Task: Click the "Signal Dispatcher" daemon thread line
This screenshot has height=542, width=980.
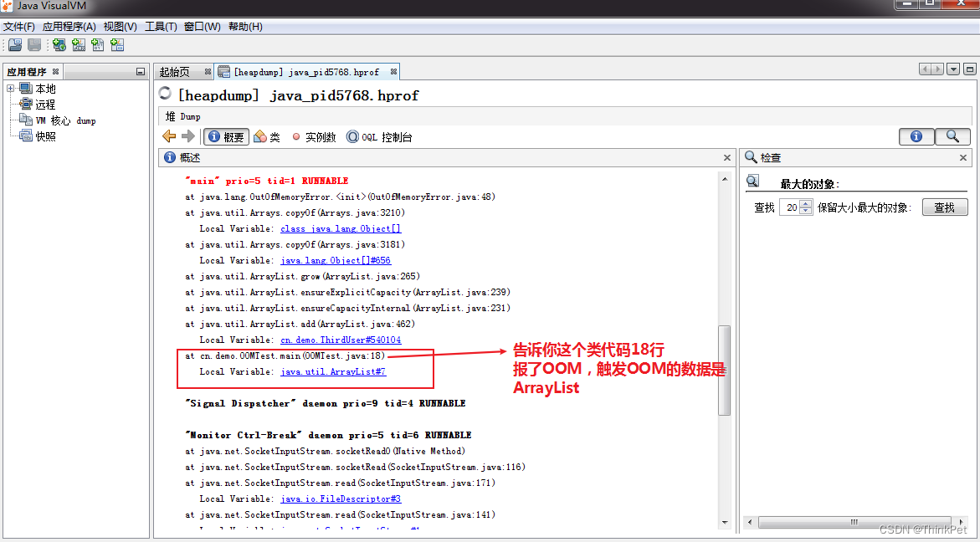Action: click(x=325, y=403)
